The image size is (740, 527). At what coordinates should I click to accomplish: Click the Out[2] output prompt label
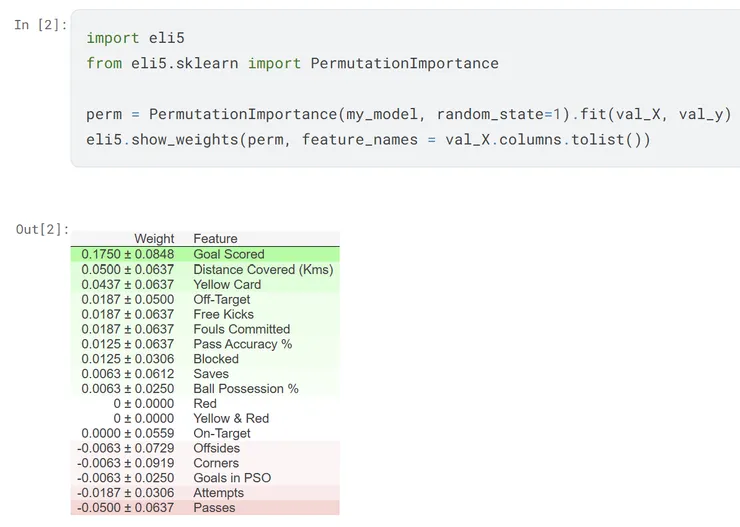[42, 229]
